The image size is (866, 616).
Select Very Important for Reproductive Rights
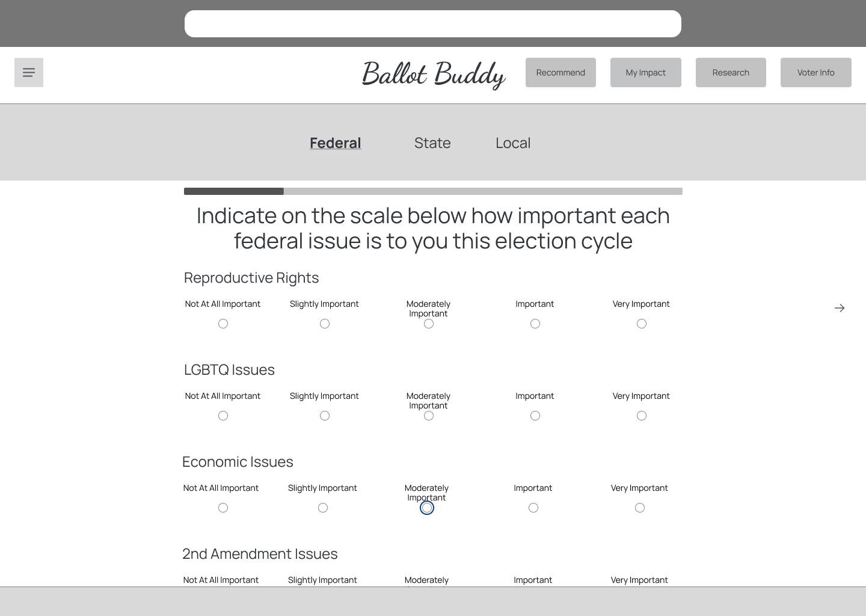coord(641,323)
